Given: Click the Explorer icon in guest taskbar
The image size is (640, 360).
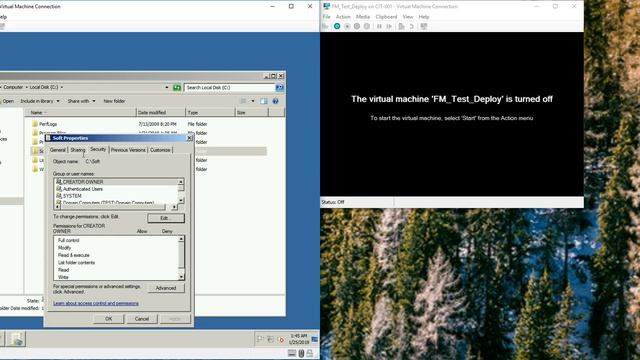Looking at the screenshot, I should click(16, 339).
